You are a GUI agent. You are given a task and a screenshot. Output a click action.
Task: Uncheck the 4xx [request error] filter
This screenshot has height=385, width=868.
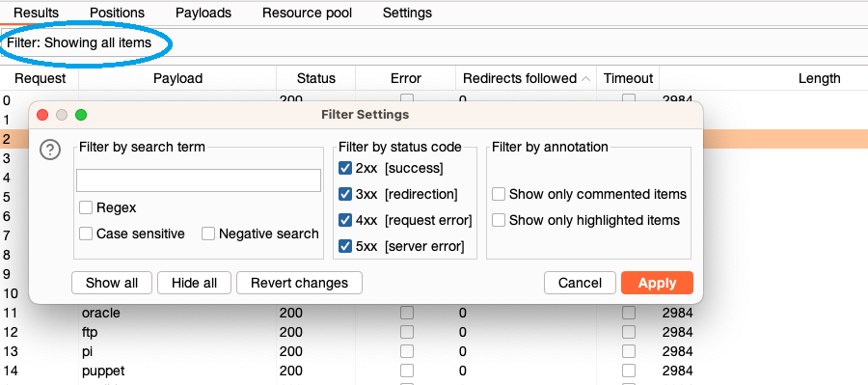pos(345,220)
